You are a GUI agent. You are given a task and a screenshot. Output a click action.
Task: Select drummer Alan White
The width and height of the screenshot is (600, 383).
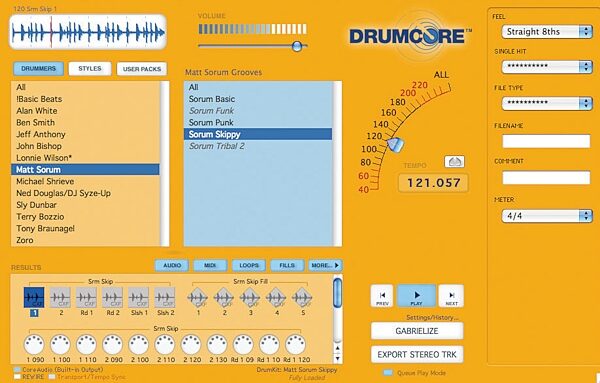[85, 111]
